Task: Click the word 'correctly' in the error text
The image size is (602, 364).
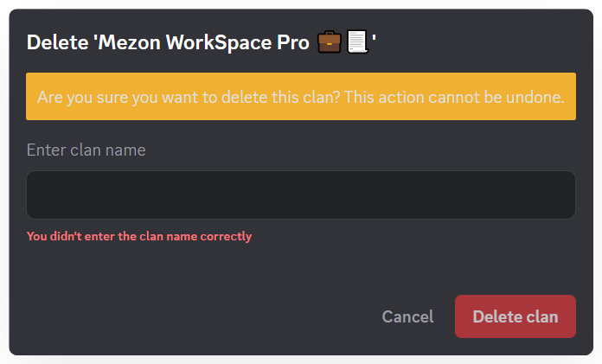Action: (x=226, y=236)
